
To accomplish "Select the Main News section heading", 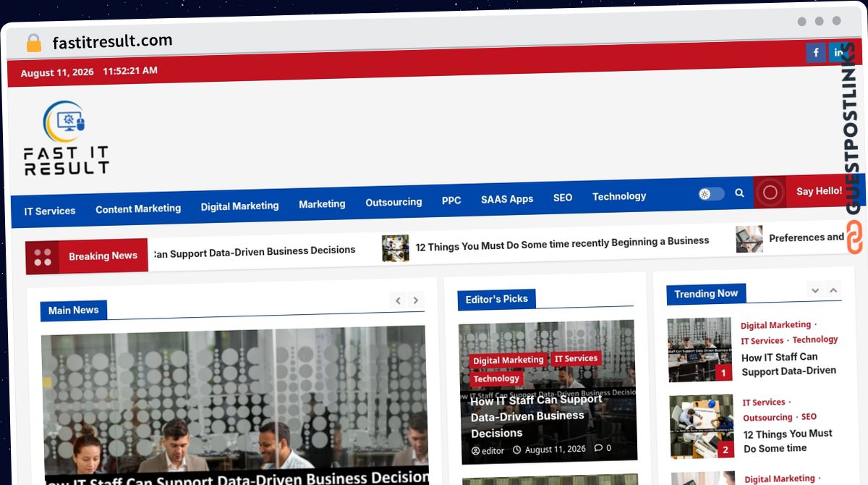I will pyautogui.click(x=73, y=311).
